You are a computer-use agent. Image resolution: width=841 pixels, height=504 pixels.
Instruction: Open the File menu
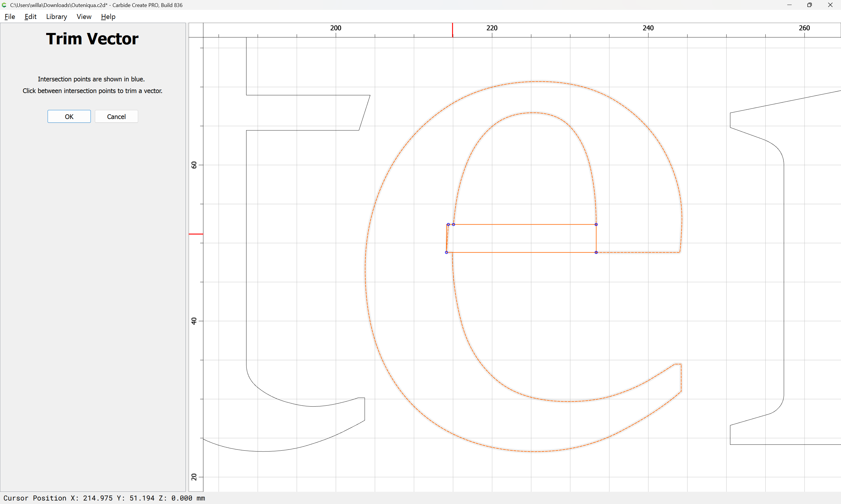[x=10, y=17]
